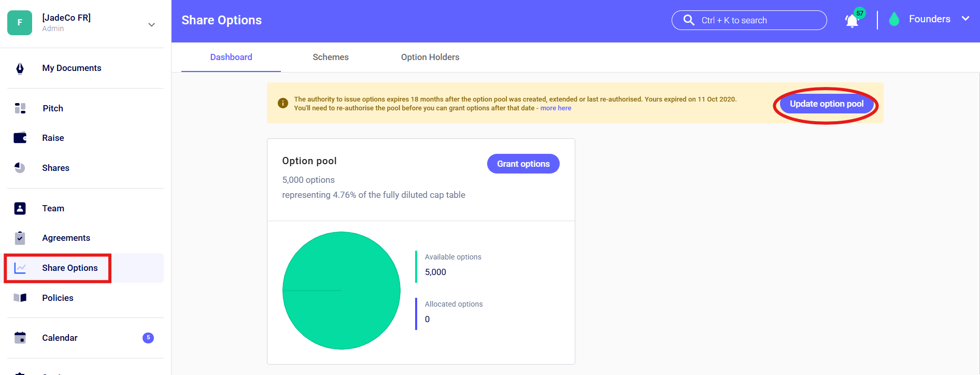Click the Grant options button
Viewport: 980px width, 375px height.
(x=523, y=164)
